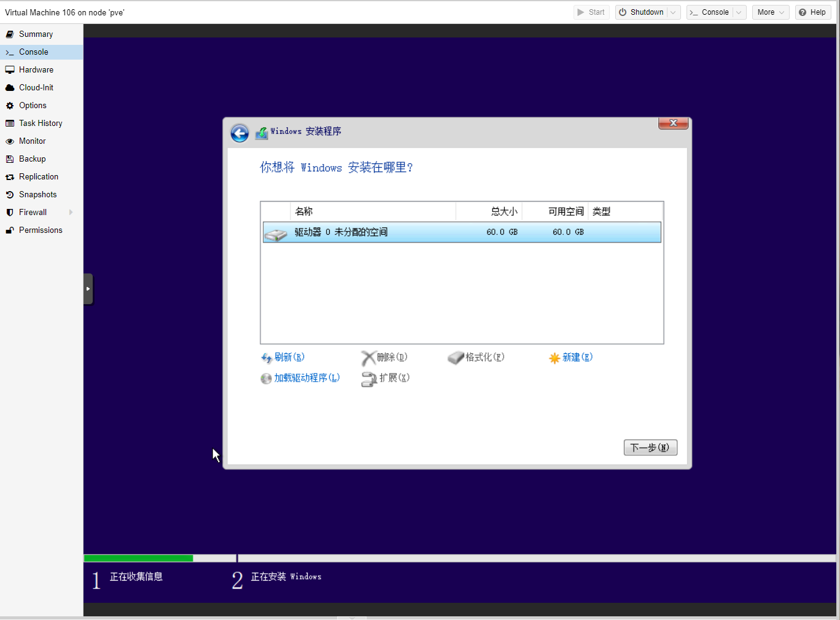Click the Load driver (加载驱动程序) disc icon
Image resolution: width=840 pixels, height=620 pixels.
coord(266,379)
